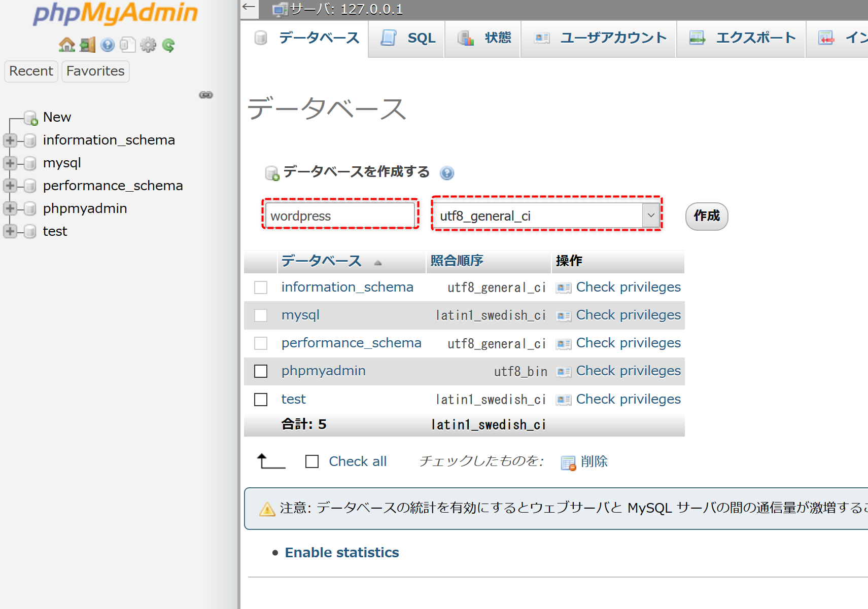Check privileges for the mysql database
The image size is (868, 609).
(x=629, y=315)
